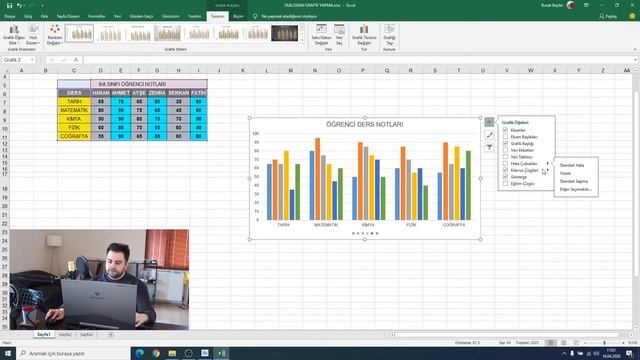
Task: Click the insert function fx icon
Action: coord(76,60)
